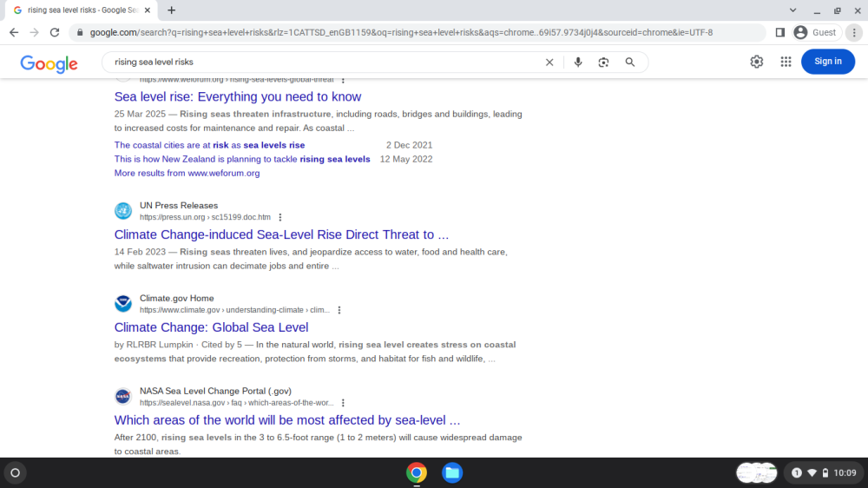868x488 pixels.
Task: Click the sealevel.nasa.gov URL breadcrumb
Action: [x=236, y=403]
